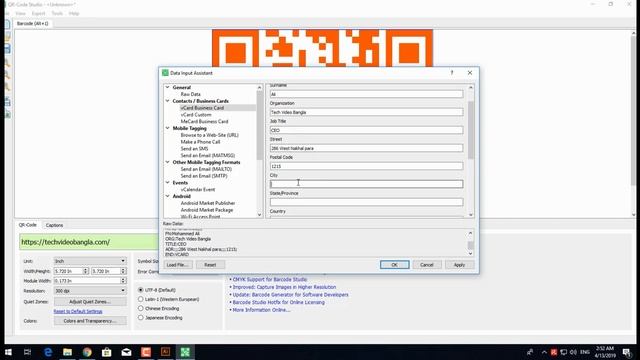Open the Unit dropdown showing Inch
640x360 pixels.
(x=90, y=261)
